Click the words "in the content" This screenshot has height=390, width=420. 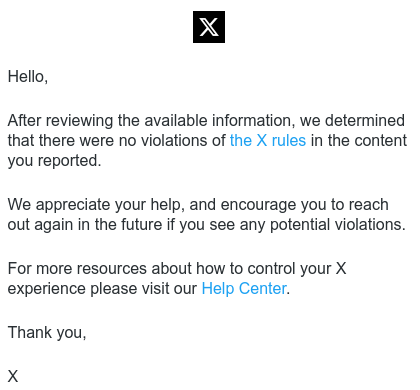(359, 141)
